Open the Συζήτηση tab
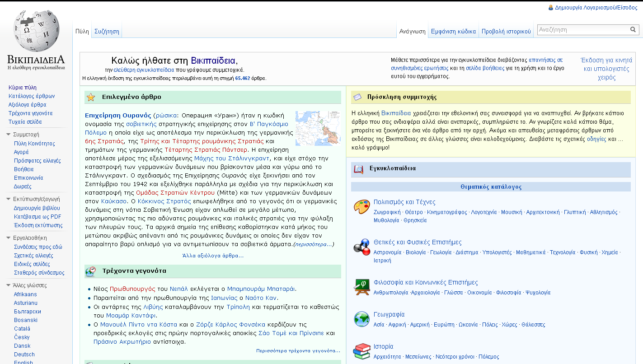 (x=107, y=32)
